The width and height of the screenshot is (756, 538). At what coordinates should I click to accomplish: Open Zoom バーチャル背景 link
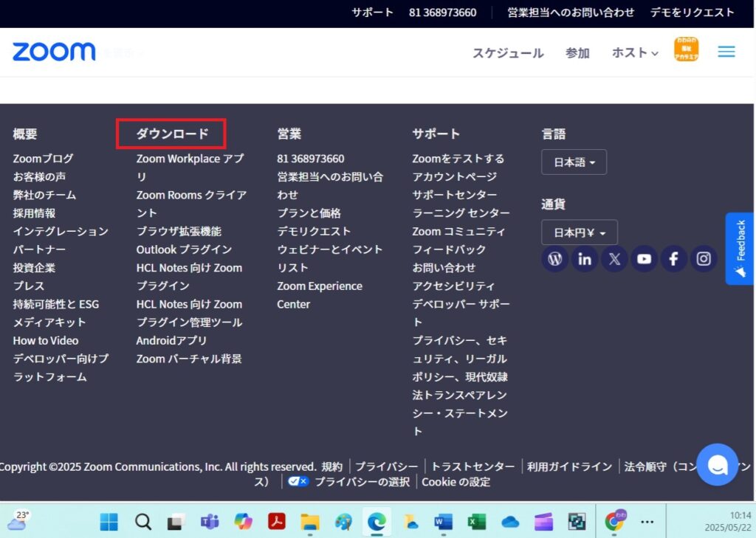(x=189, y=359)
